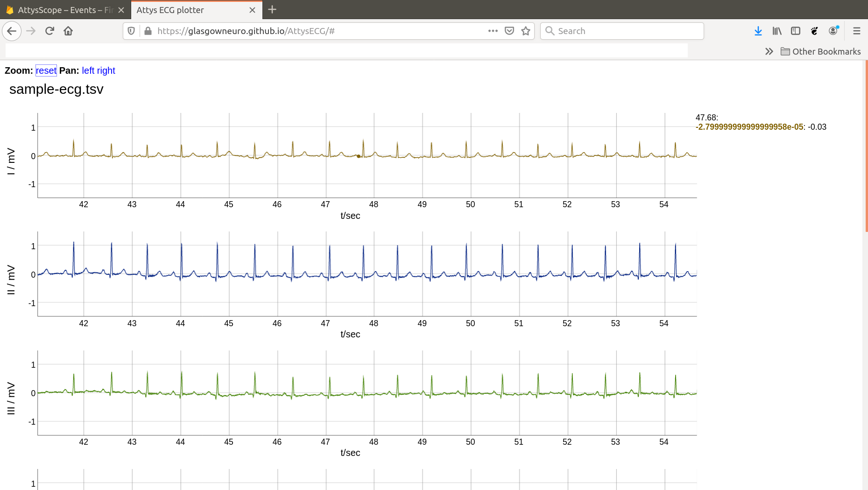This screenshot has width=868, height=490.
Task: Click the sample-ecg.tsv file title
Action: pyautogui.click(x=56, y=89)
